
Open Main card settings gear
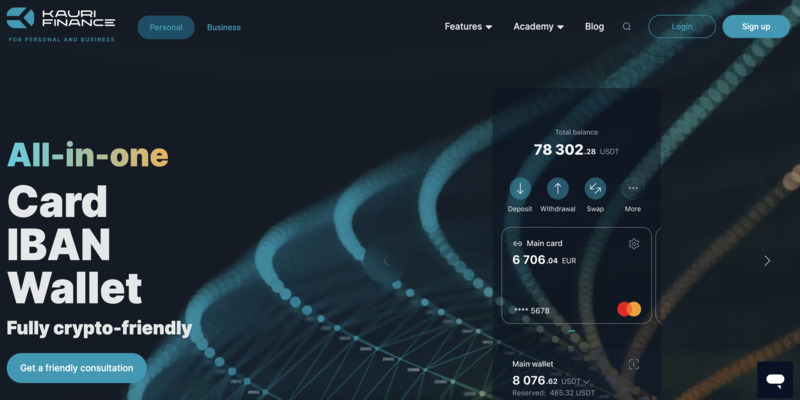pos(634,244)
